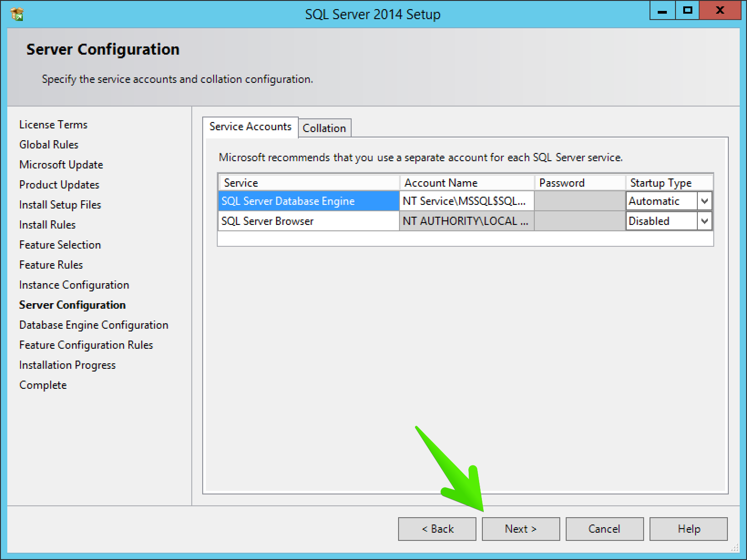The height and width of the screenshot is (560, 747).
Task: Cancel the SQL Server setup
Action: pos(604,529)
